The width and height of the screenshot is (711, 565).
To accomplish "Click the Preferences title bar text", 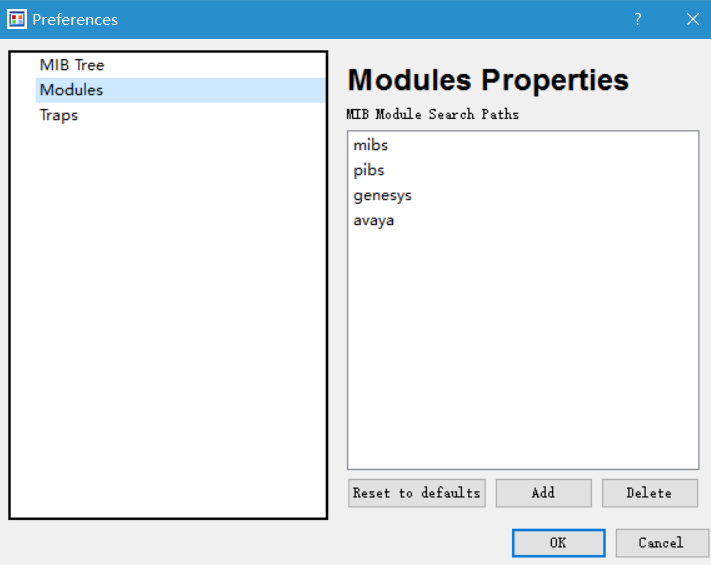I will tap(75, 19).
